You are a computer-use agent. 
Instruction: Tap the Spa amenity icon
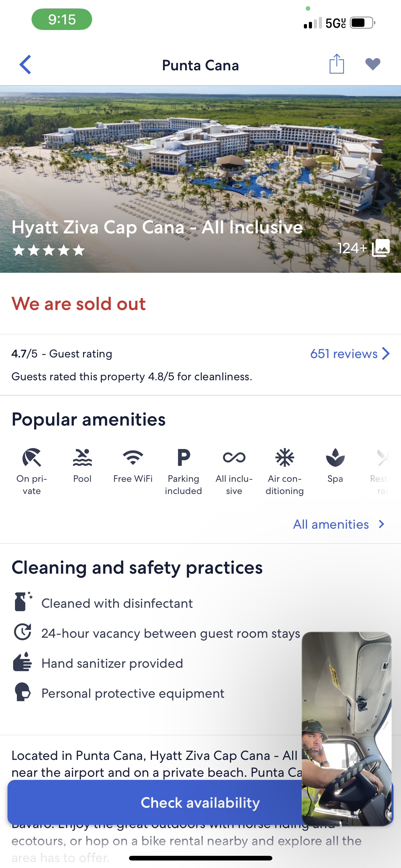pyautogui.click(x=335, y=457)
